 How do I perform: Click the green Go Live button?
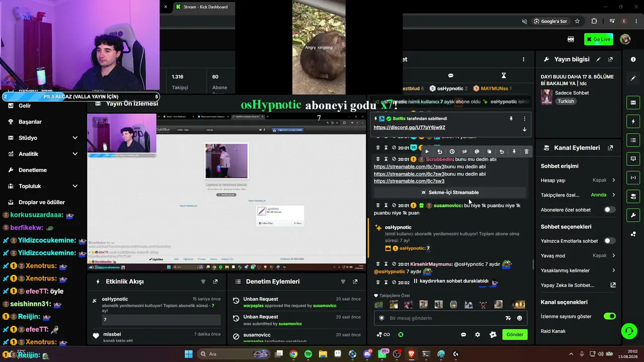(598, 39)
